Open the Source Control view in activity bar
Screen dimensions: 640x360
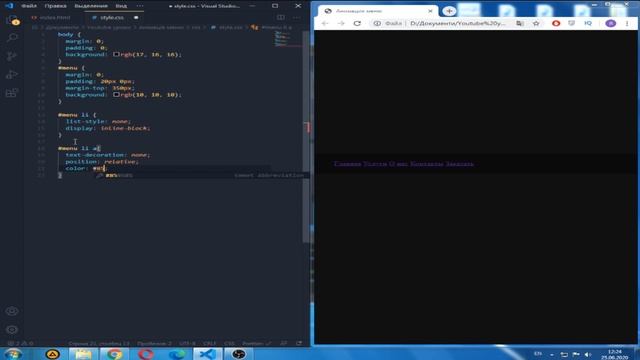click(12, 56)
